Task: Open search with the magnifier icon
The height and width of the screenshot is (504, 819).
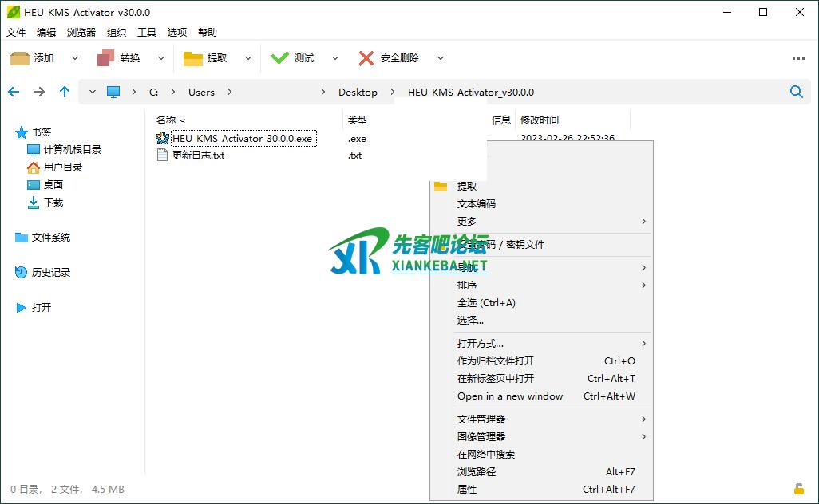Action: 796,92
